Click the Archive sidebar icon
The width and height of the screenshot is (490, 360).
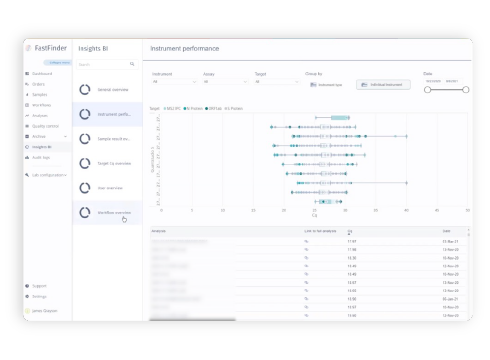coord(27,136)
